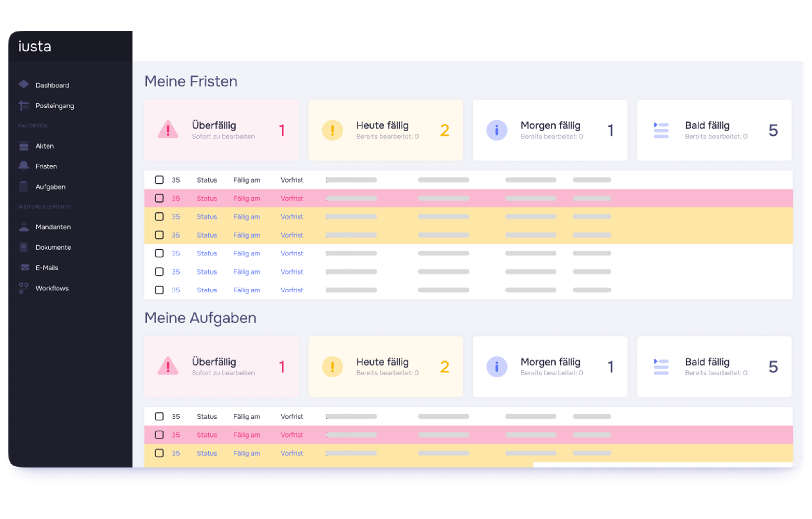Screen dimensions: 812x519
Task: Select the pink overdue row checkbox in Meine Fristen
Action: (x=159, y=198)
